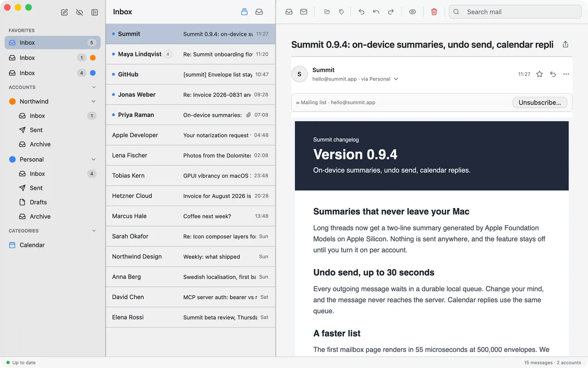Open Marcus Hale's 'Coffee next week?' email
Viewport: 588px width, 368px height.
coord(190,216)
